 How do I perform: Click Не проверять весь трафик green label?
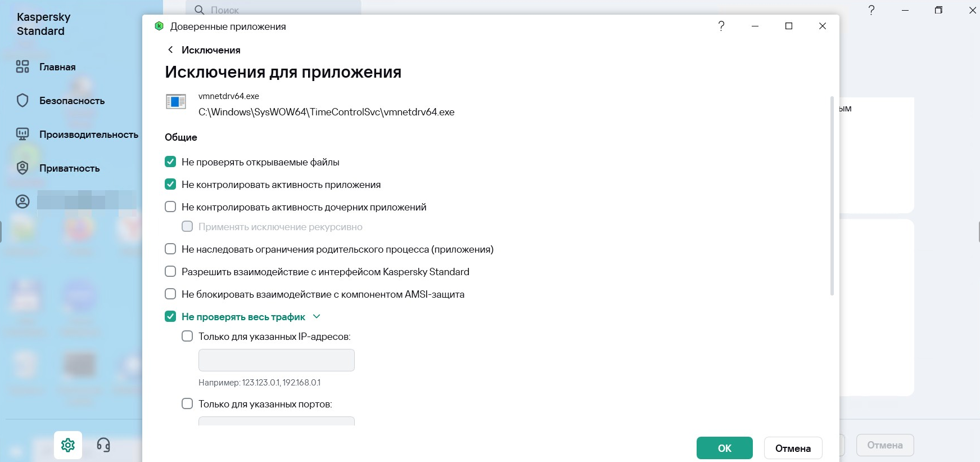tap(243, 317)
